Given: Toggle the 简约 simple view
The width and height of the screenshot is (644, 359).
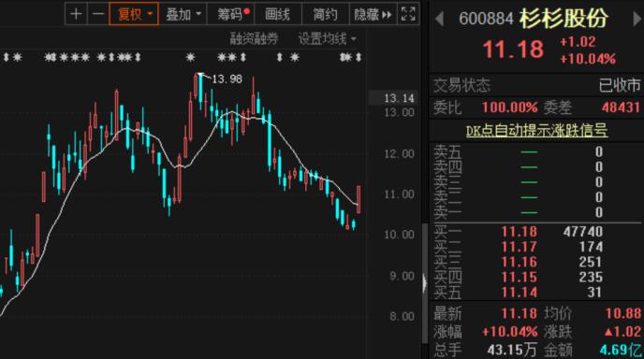Looking at the screenshot, I should click(x=326, y=14).
